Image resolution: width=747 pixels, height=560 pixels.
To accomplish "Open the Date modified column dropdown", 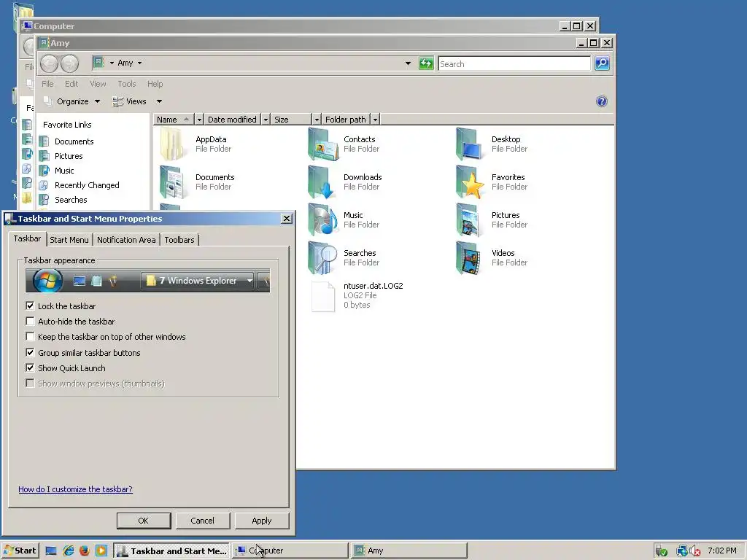I will [266, 120].
